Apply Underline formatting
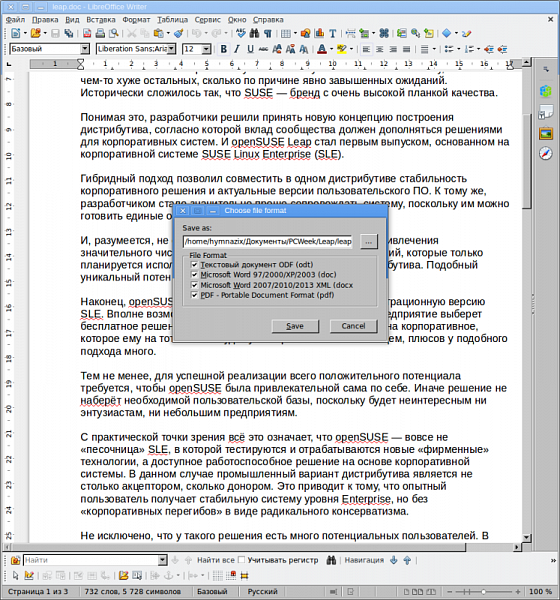The width and height of the screenshot is (560, 600). coord(250,49)
